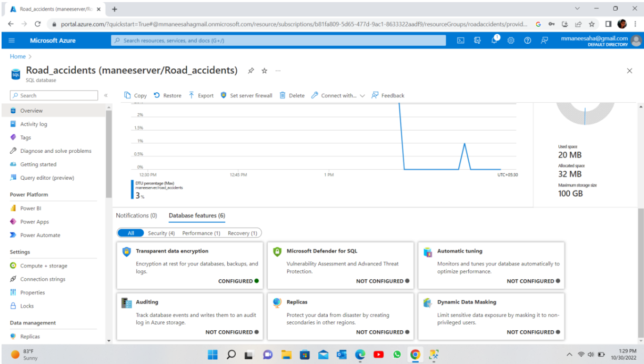This screenshot has height=364, width=644.
Task: Switch to Notifications (0) tab
Action: [136, 215]
